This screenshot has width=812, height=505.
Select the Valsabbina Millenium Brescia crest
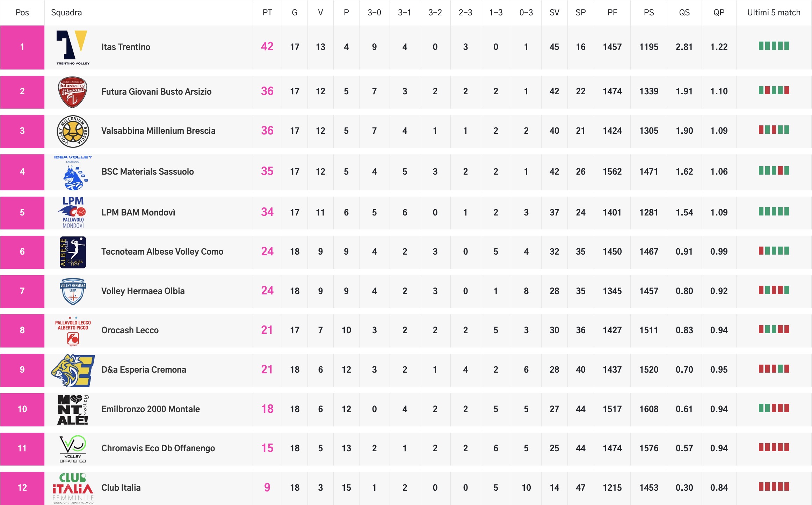point(73,131)
